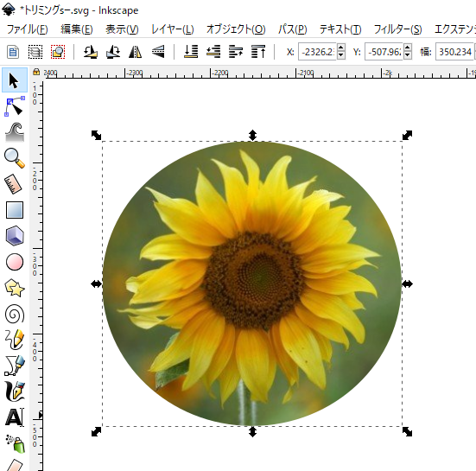
Task: Select the 3D Box tool
Action: [x=15, y=236]
